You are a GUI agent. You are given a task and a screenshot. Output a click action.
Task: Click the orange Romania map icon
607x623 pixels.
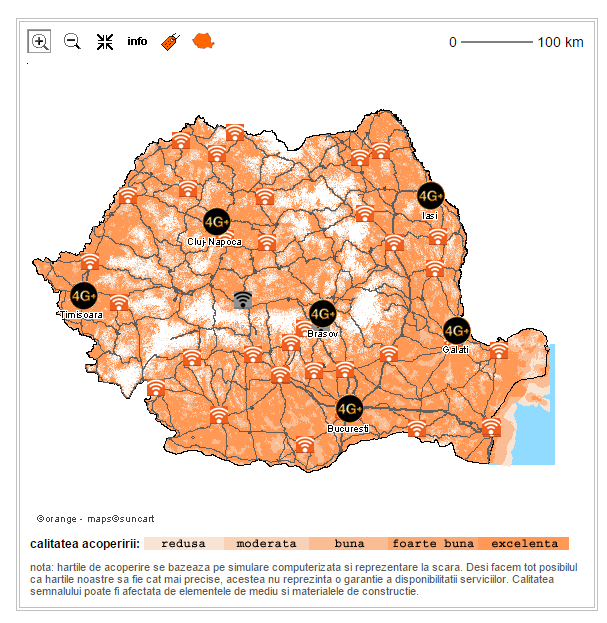click(x=204, y=41)
